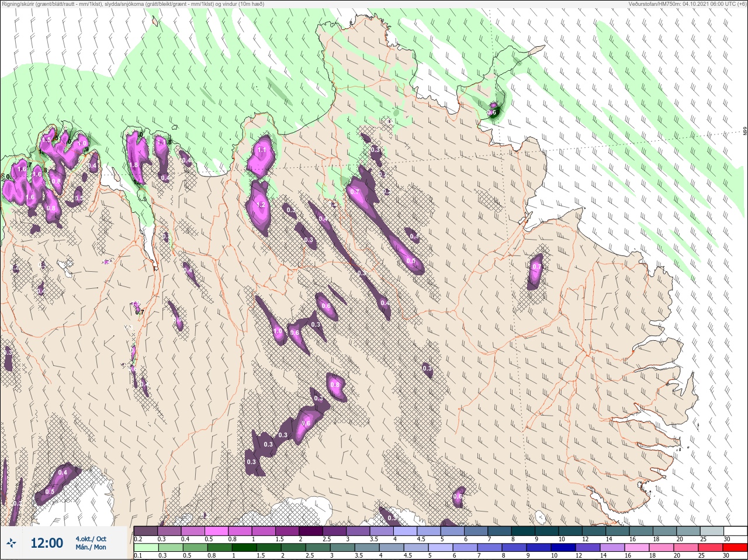Pick the lower legend swatch between 9 and 10
This screenshot has width=748, height=560.
click(x=539, y=548)
